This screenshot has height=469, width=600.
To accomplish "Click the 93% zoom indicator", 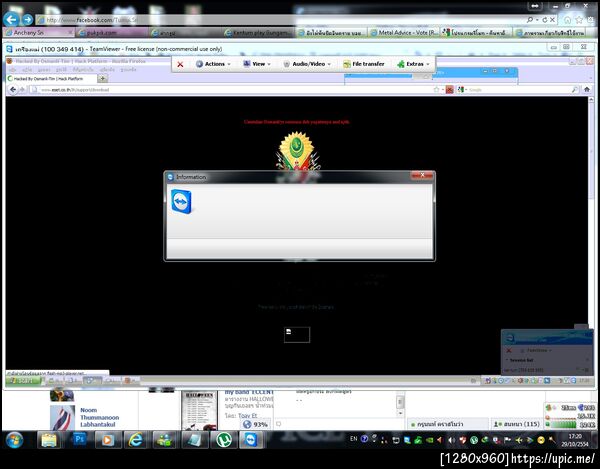I will 255,424.
